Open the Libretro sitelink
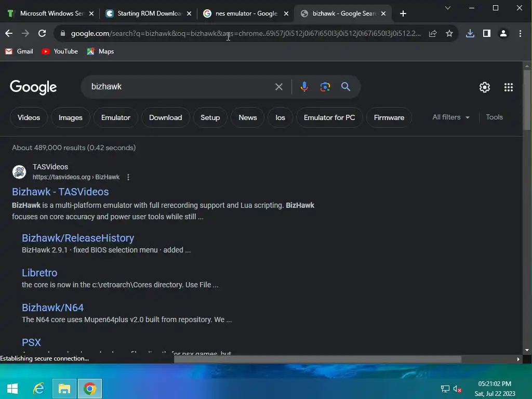This screenshot has height=399, width=532. coord(39,273)
